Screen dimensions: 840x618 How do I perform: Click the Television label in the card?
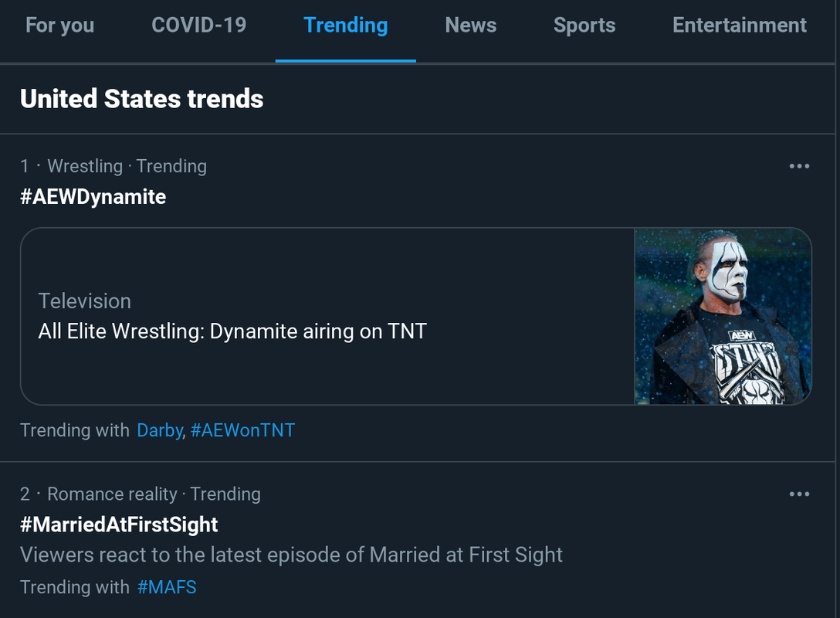(x=85, y=301)
